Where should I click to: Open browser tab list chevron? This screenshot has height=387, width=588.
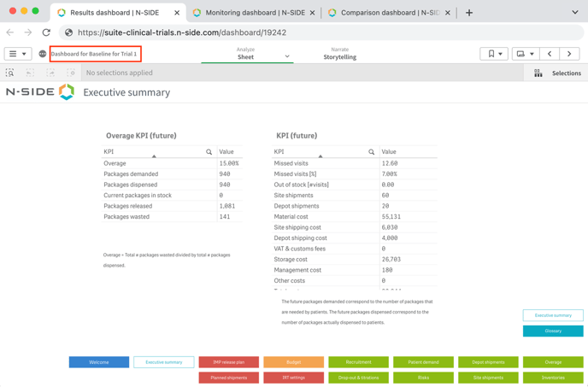[x=575, y=13]
